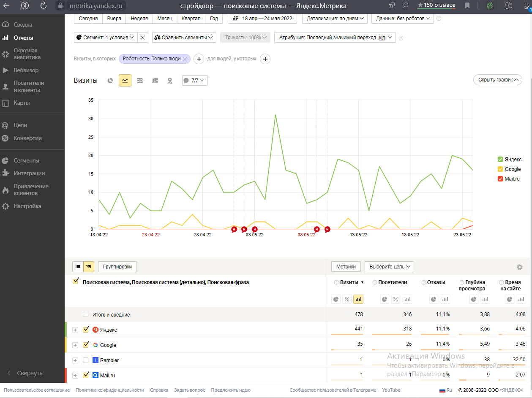Open table settings gear icon
532x398 pixels.
(520, 267)
